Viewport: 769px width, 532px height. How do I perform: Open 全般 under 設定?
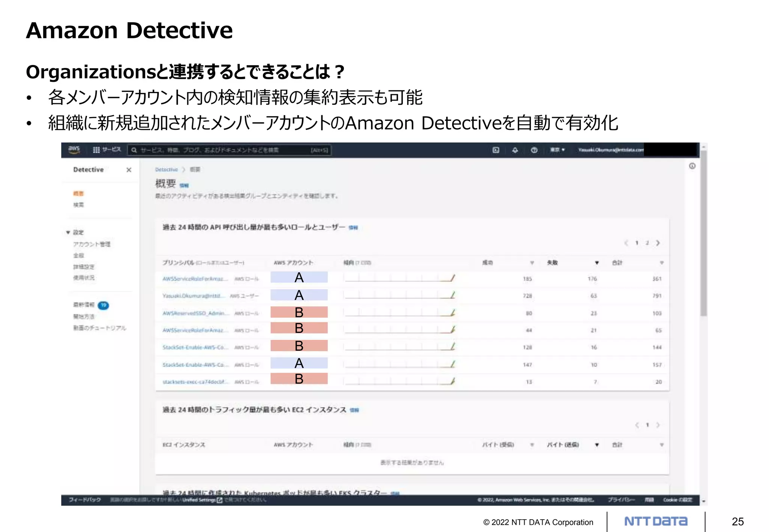(x=78, y=255)
